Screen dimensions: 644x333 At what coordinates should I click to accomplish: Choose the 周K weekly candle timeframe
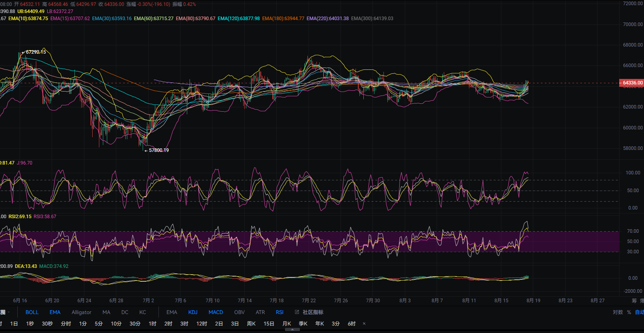251,324
